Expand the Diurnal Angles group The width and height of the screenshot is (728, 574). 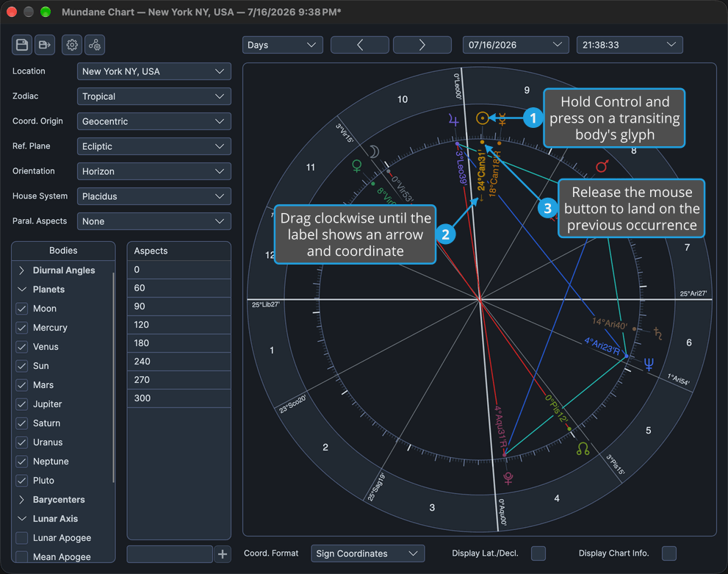coord(21,270)
